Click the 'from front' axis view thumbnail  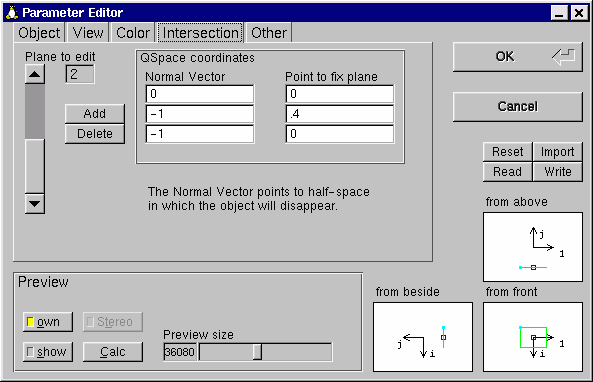click(x=532, y=337)
